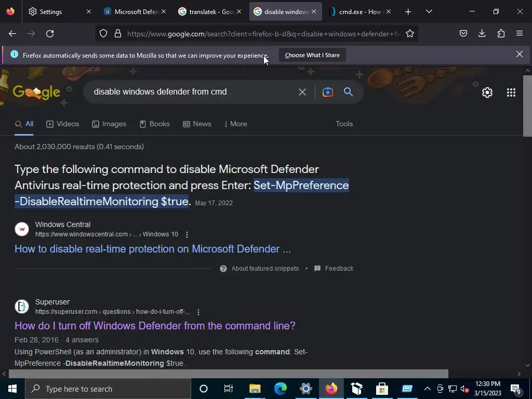532x399 pixels.
Task: Open search Tools options
Action: [344, 124]
